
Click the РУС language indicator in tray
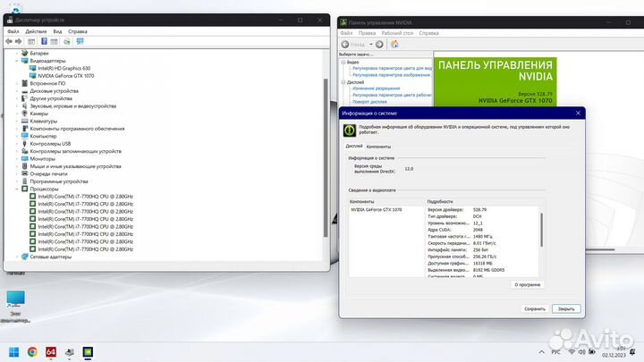(555, 352)
